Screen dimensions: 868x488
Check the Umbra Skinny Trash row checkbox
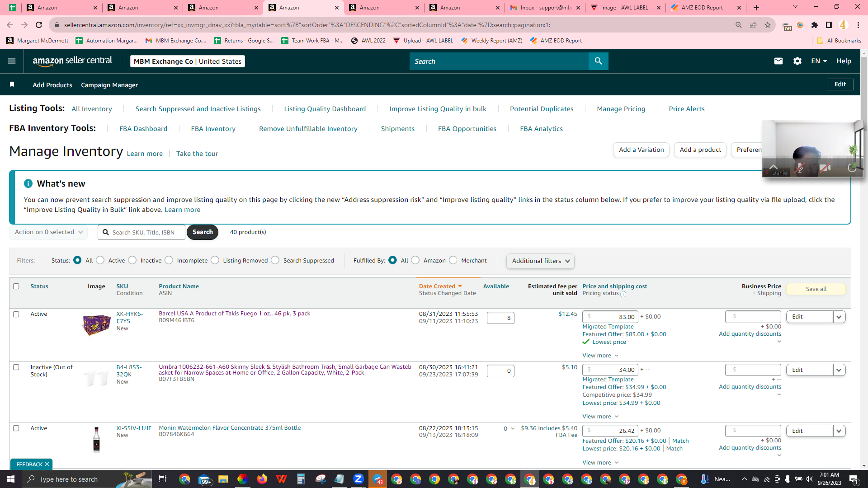[16, 367]
